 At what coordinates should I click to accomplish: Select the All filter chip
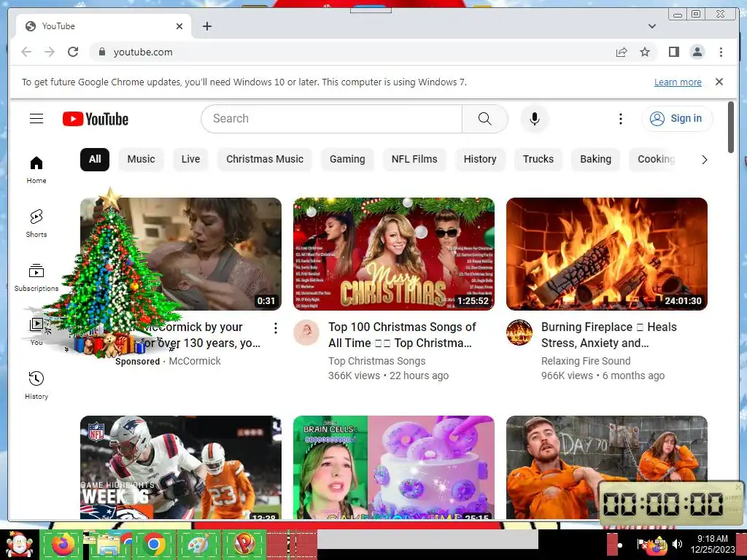pos(95,159)
